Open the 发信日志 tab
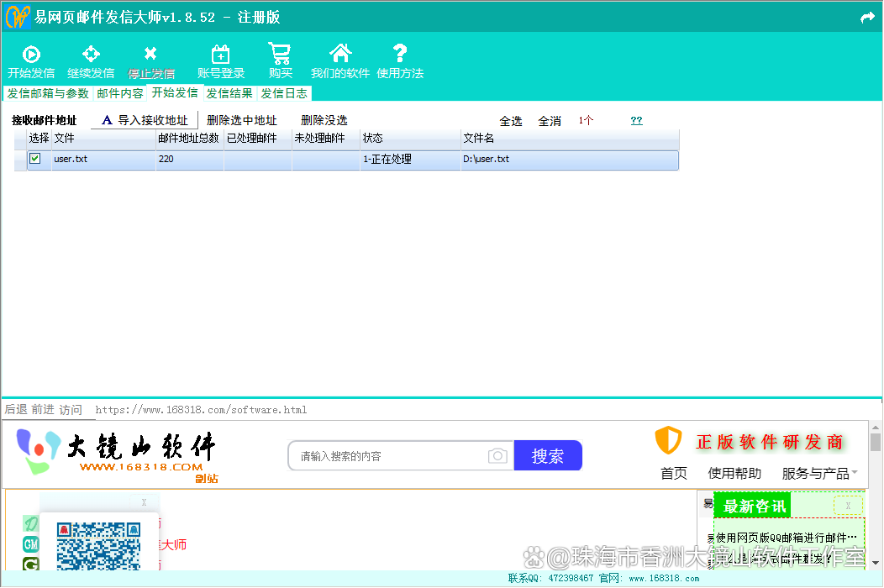This screenshot has width=884, height=588. (x=284, y=93)
